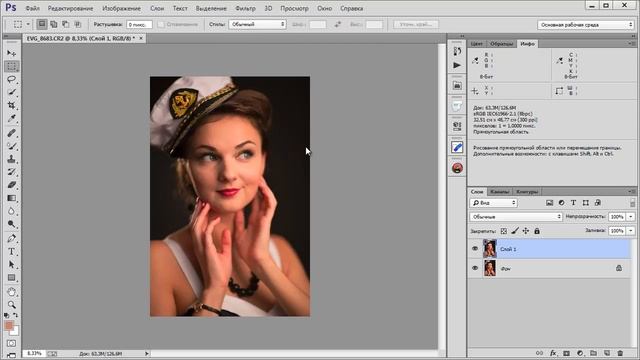Close the EVG_8683.CR2 document tab
Viewport: 640px width, 360px height.
point(141,38)
